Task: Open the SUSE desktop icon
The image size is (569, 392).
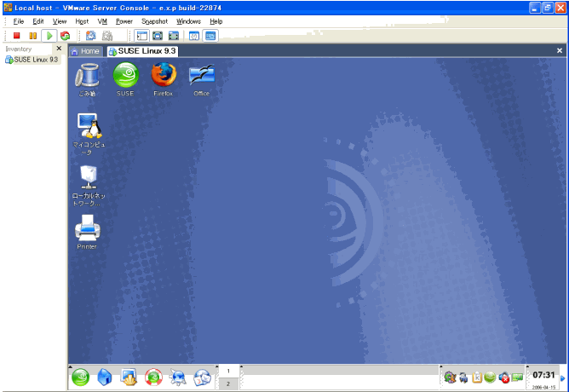Action: coord(125,76)
